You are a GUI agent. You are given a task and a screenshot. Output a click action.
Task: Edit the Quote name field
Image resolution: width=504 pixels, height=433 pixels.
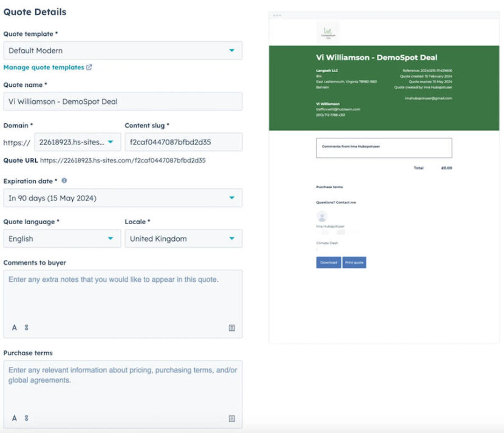(x=121, y=101)
